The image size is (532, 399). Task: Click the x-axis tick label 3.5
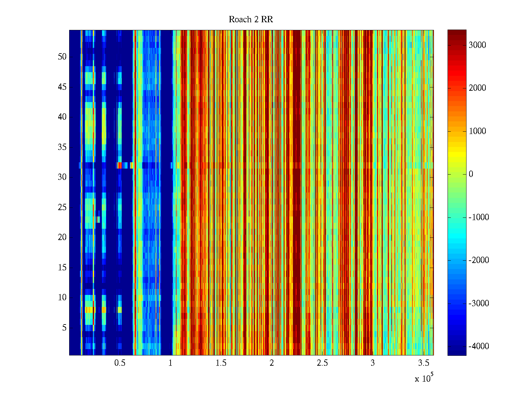(423, 363)
